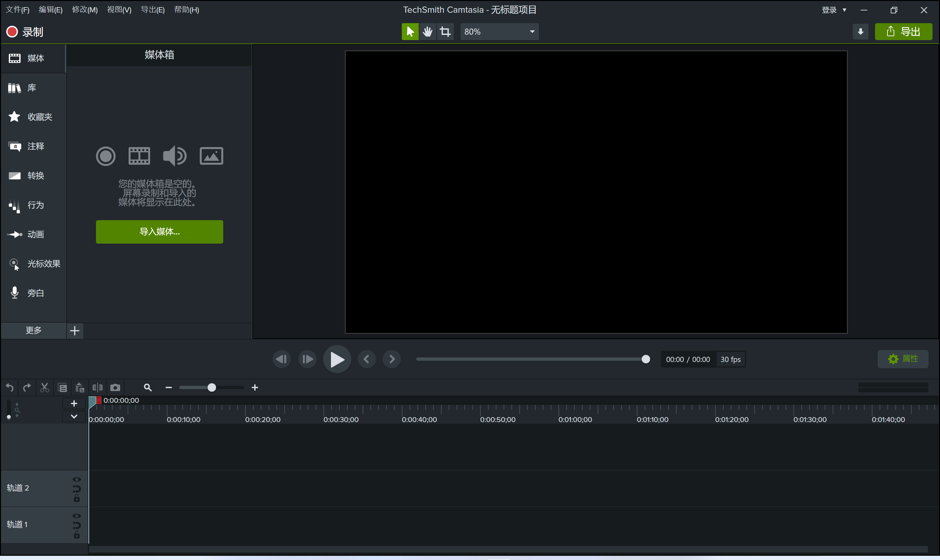Open canvas zoom 80% dropdown
The image size is (940, 560).
(499, 32)
